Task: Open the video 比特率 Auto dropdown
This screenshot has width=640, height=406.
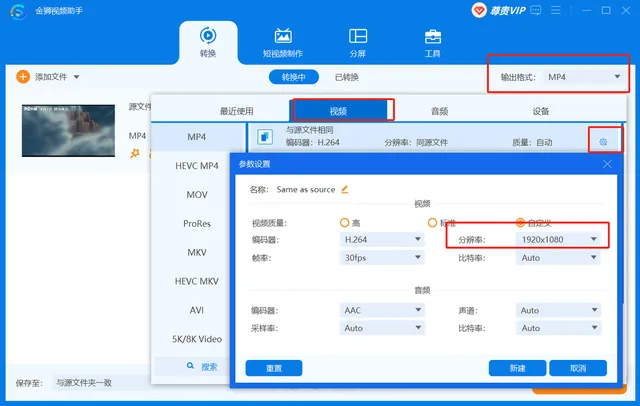Action: [x=558, y=257]
